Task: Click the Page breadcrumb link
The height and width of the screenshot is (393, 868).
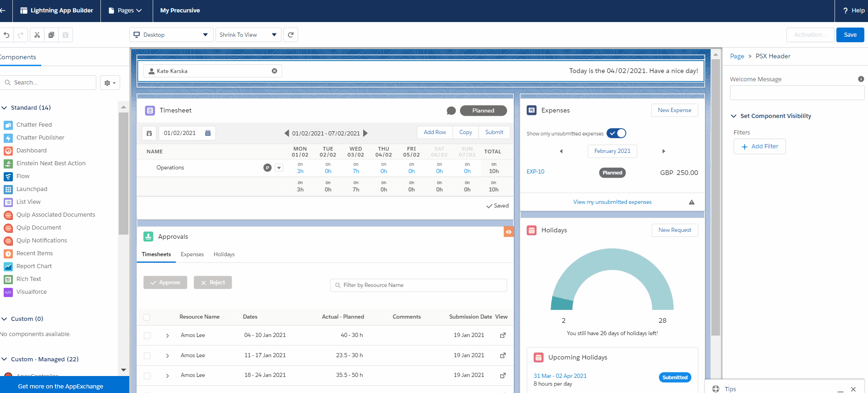Action: tap(737, 56)
